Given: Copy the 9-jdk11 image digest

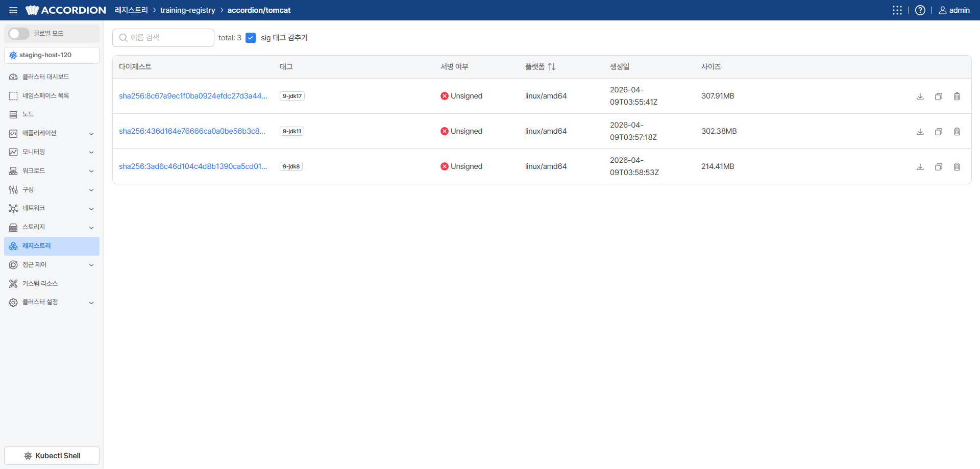Looking at the screenshot, I should pyautogui.click(x=939, y=132).
